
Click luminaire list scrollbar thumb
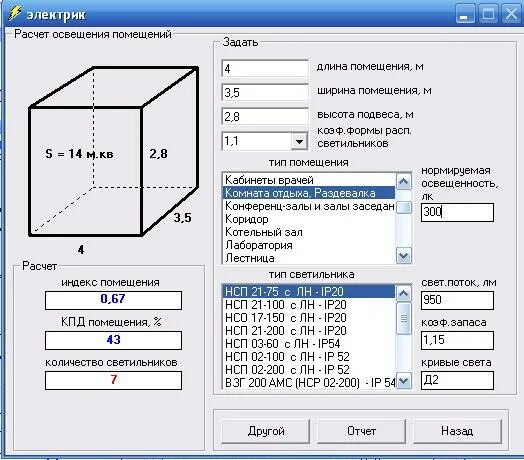click(x=404, y=318)
